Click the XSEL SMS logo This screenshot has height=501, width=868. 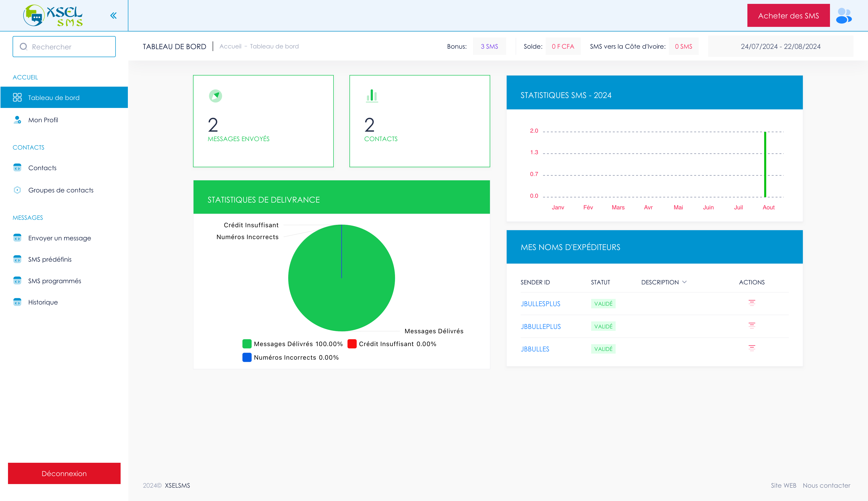(53, 15)
